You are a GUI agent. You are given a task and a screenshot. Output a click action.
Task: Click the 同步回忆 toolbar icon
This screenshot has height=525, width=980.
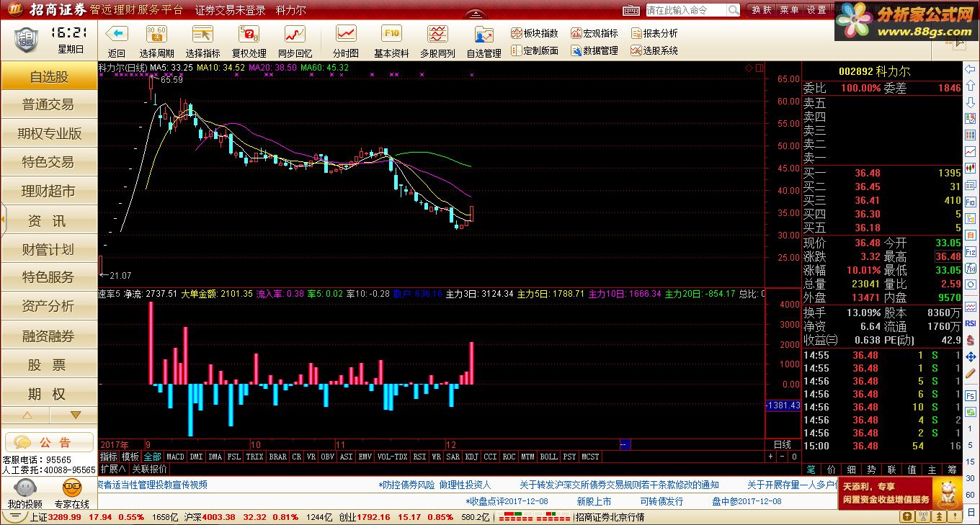pyautogui.click(x=295, y=34)
